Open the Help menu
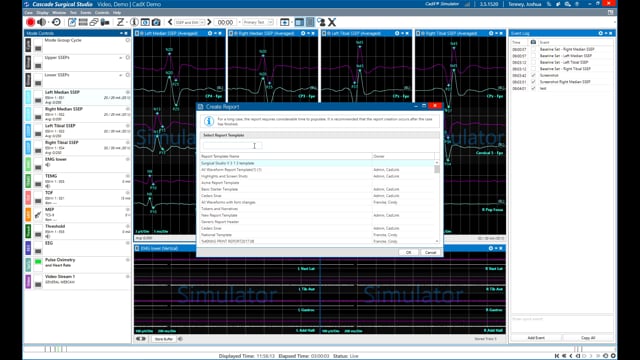Screen dimensions: 640x360 tap(117, 13)
